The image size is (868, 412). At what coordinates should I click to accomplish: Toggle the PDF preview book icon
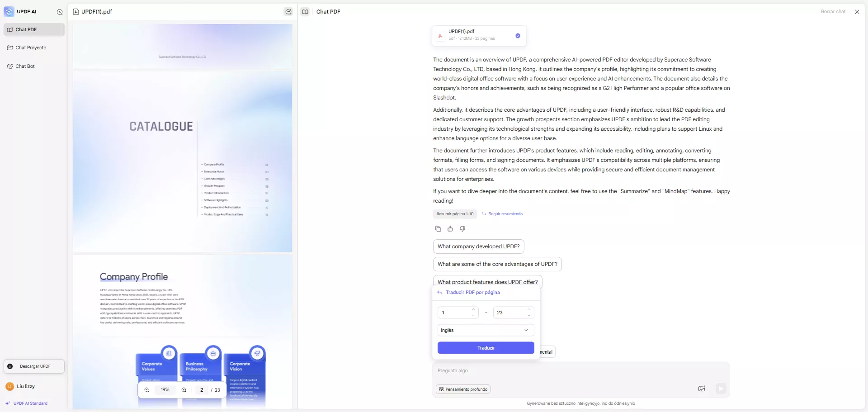305,12
